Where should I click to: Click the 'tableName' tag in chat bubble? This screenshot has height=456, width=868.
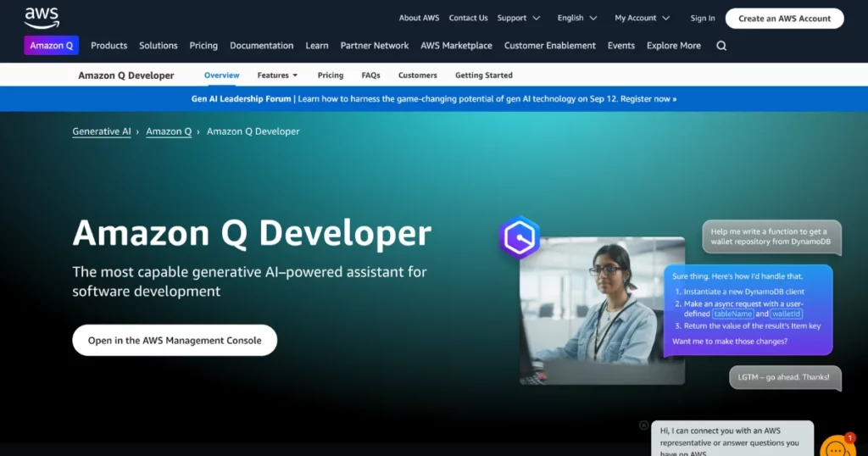click(x=732, y=314)
